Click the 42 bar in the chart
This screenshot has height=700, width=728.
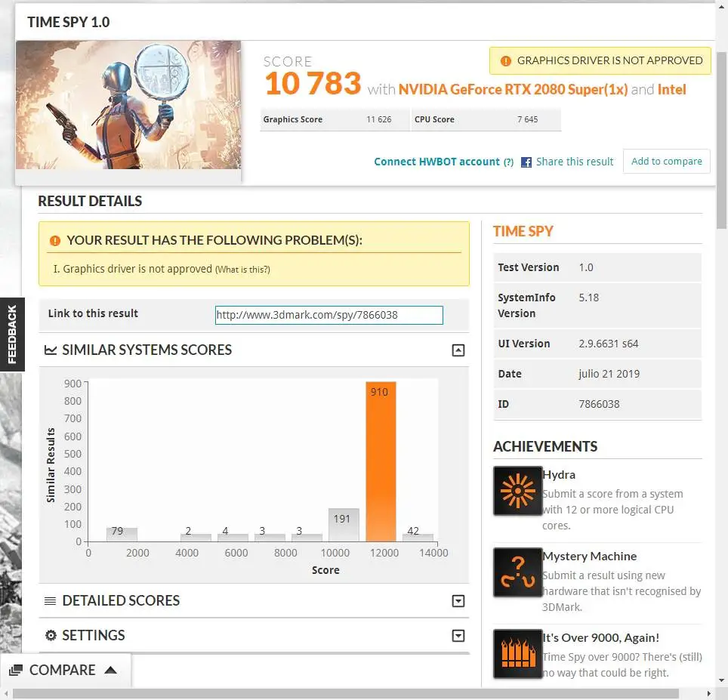(418, 538)
